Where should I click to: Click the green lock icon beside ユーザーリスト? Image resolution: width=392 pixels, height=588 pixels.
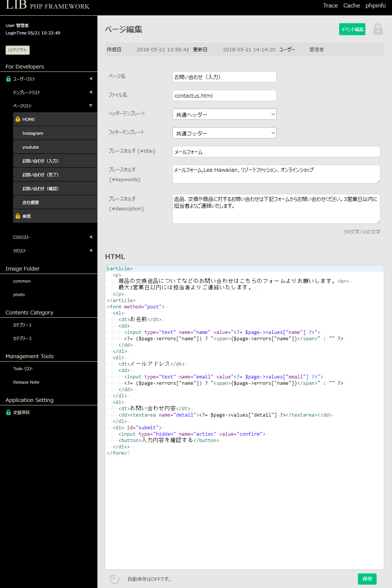[8, 79]
